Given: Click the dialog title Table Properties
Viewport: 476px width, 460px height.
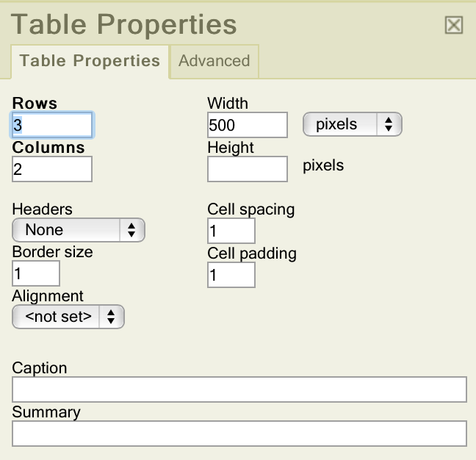Looking at the screenshot, I should (124, 24).
